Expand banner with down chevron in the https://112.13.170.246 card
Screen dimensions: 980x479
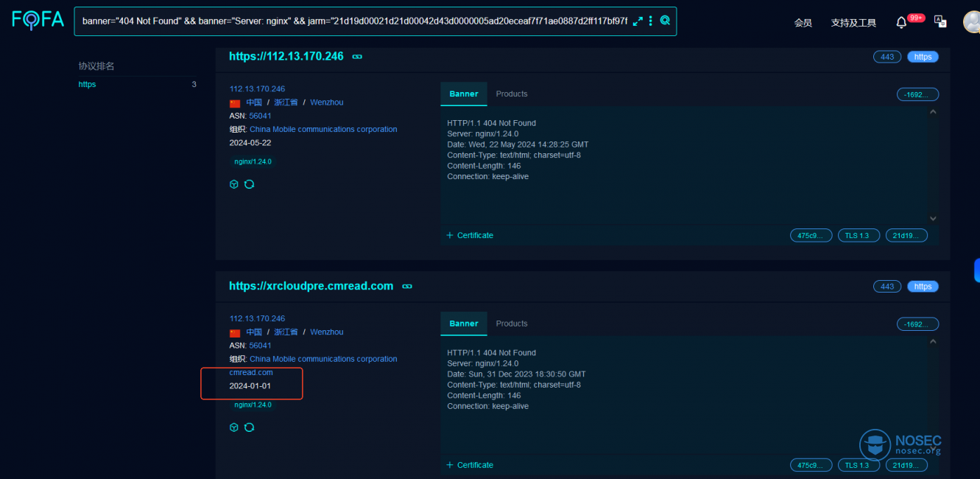[x=933, y=219]
